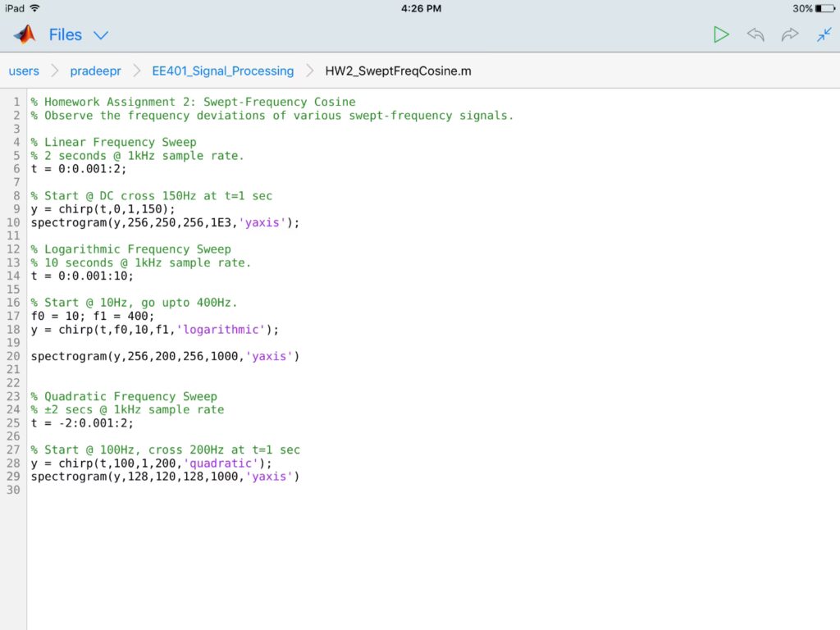Tap the 4:26 PM clock in status bar
Viewport: 840px width, 630px height.
click(x=422, y=8)
